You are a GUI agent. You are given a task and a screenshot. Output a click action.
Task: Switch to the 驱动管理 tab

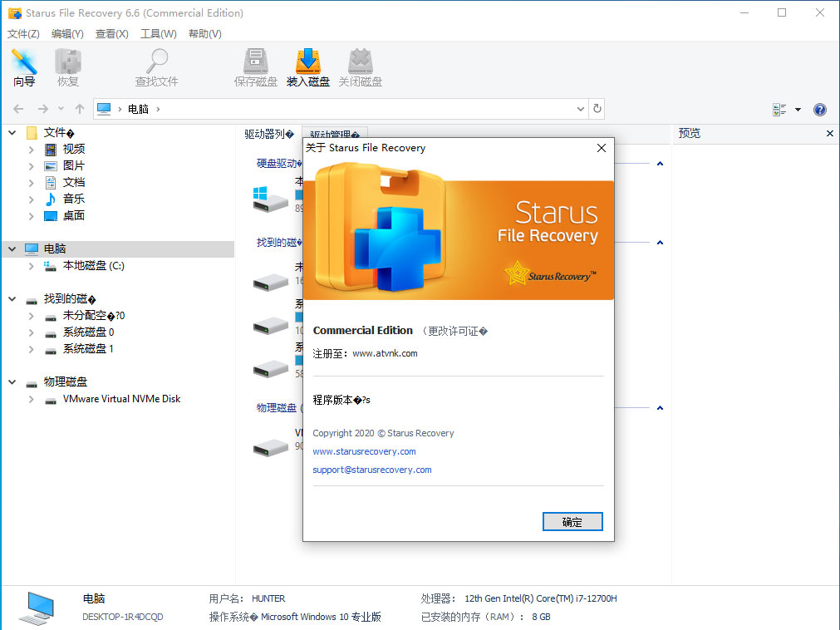[334, 133]
